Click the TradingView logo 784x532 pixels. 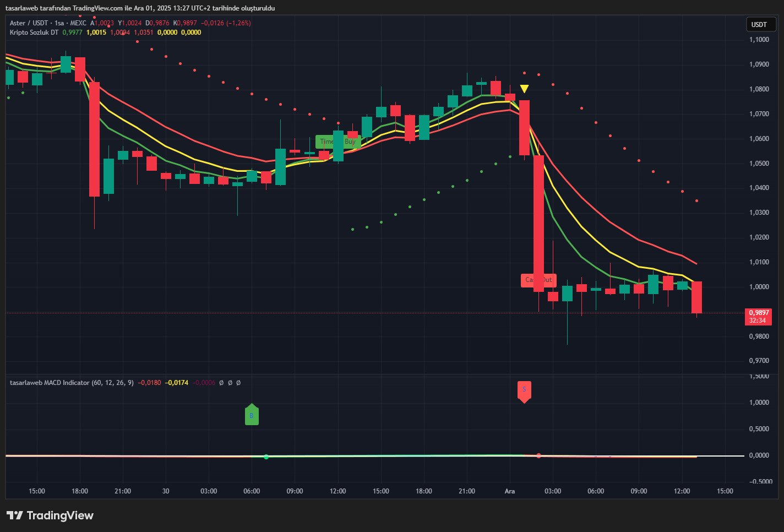(x=50, y=515)
